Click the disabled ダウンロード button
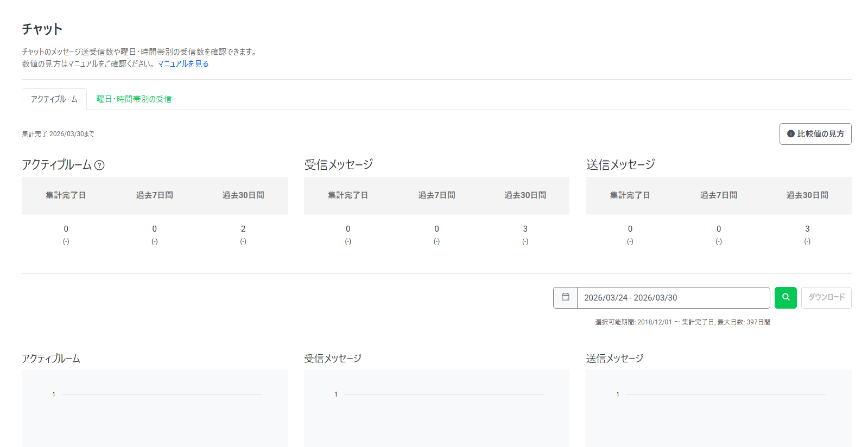Screen dimensions: 868x447 tap(826, 297)
